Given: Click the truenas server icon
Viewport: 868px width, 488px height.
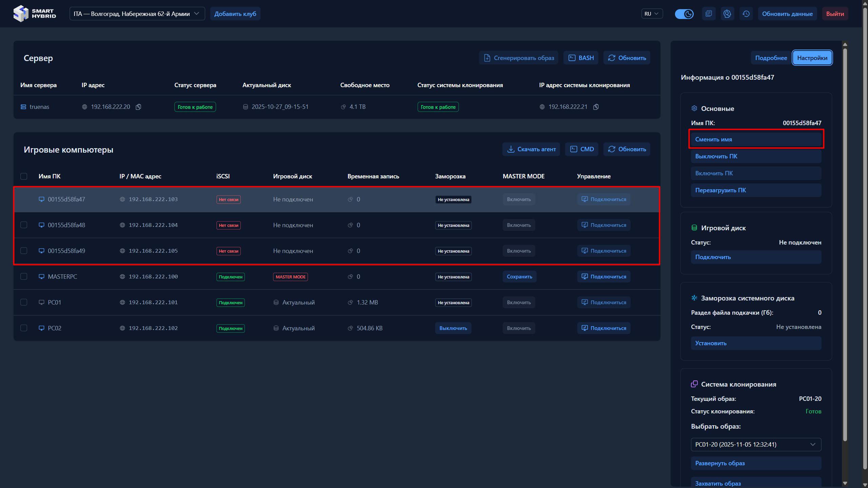Looking at the screenshot, I should (x=23, y=107).
